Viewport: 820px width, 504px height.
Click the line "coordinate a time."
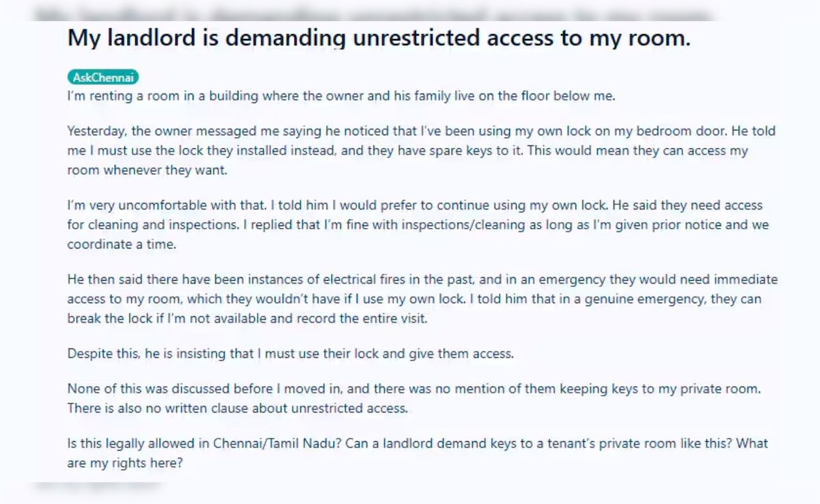click(x=121, y=244)
